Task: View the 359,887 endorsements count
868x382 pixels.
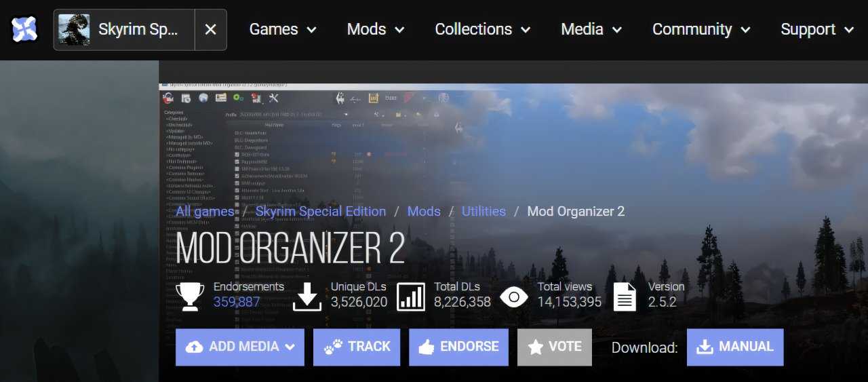Action: click(x=237, y=302)
